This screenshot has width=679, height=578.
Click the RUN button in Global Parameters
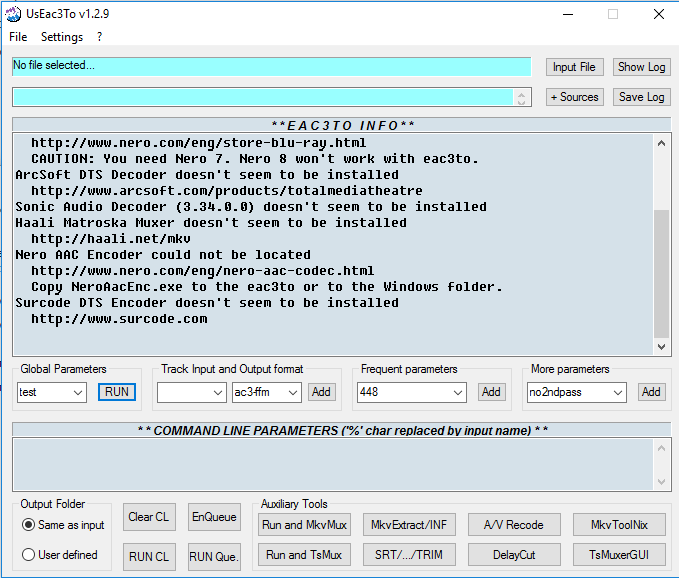tap(116, 392)
